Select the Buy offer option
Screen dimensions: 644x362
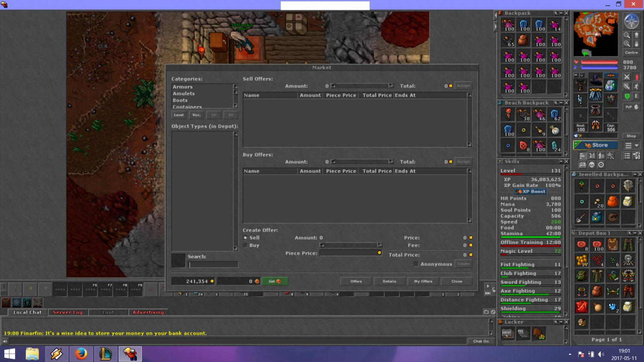pos(246,245)
